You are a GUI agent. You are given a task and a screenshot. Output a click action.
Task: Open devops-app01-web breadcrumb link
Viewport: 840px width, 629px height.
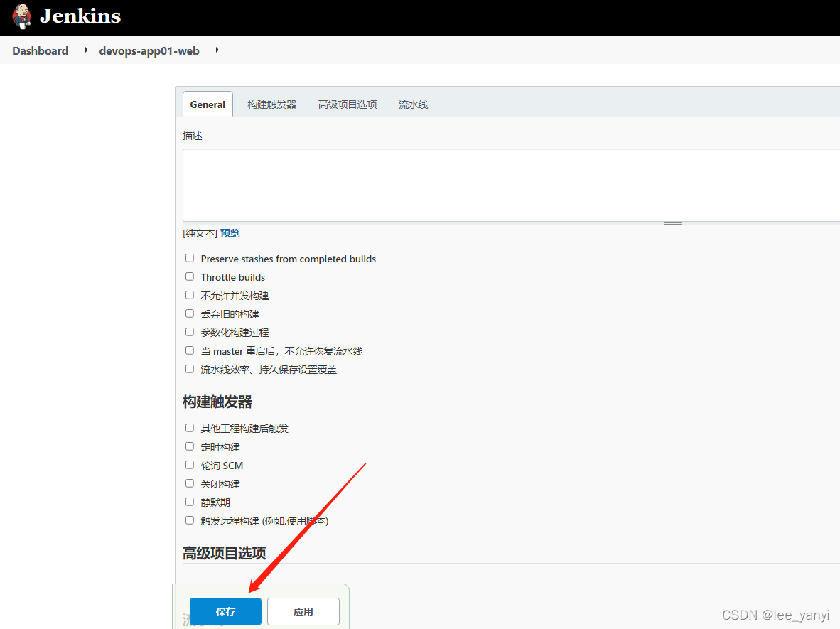tap(149, 51)
